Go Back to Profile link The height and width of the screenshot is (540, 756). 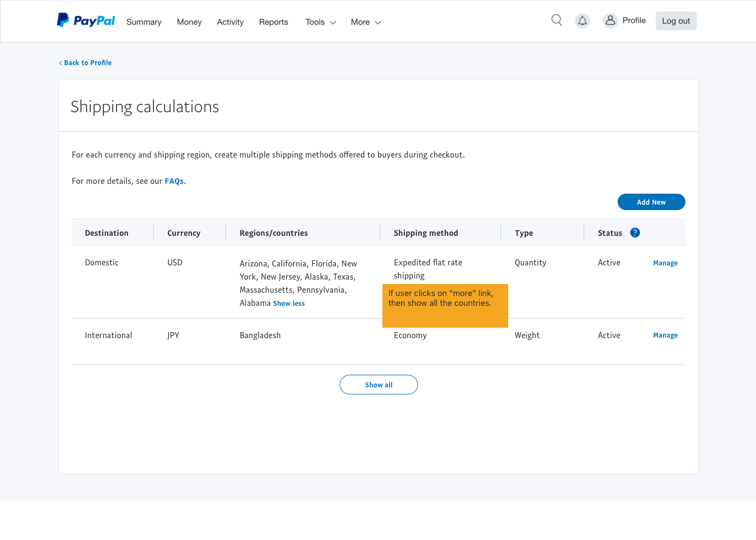(85, 63)
